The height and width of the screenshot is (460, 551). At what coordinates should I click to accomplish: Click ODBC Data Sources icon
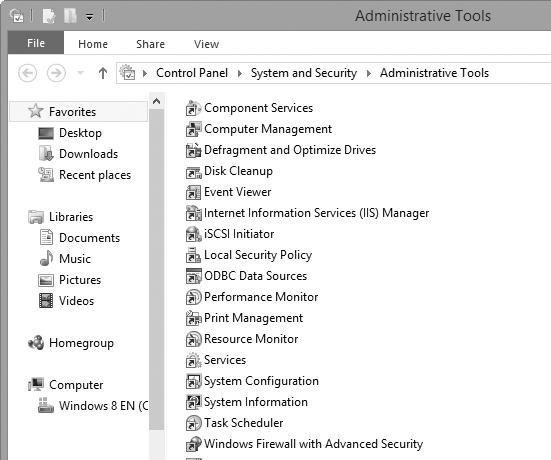coord(193,276)
